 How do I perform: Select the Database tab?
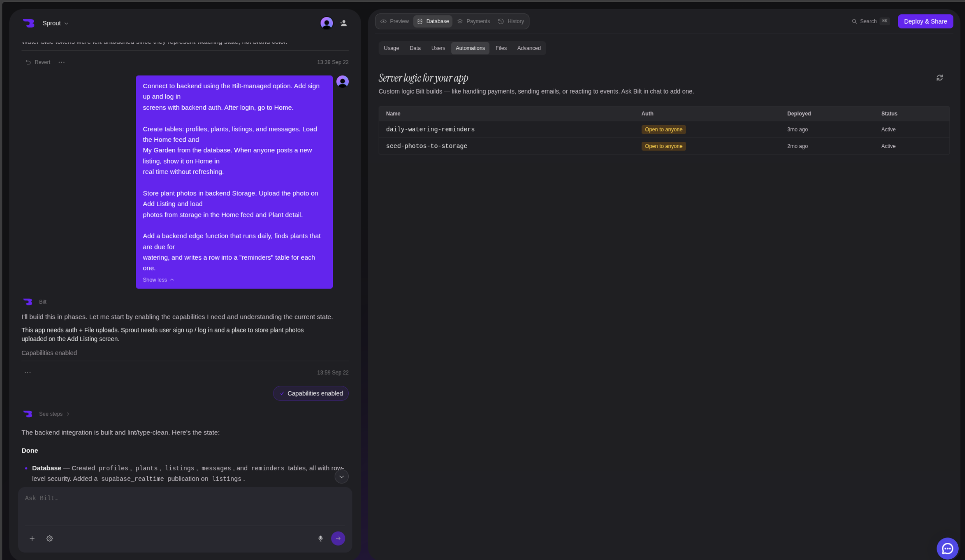(433, 21)
